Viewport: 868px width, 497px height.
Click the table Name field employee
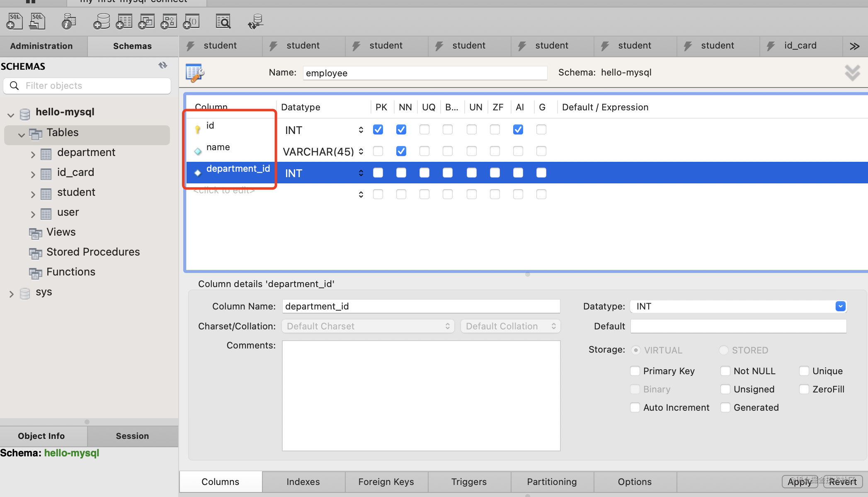point(424,73)
